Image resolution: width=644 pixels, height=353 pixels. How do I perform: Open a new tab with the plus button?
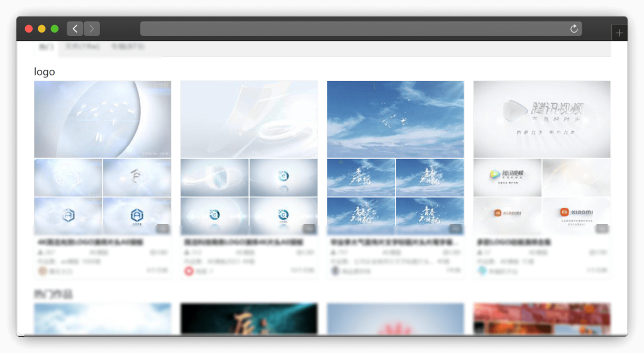click(619, 33)
